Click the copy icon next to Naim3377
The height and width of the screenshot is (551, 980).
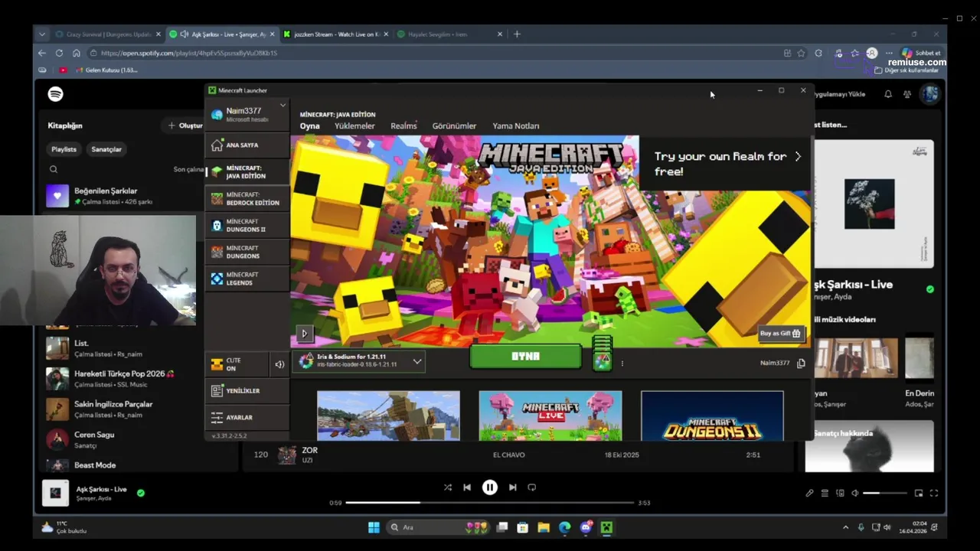point(801,363)
